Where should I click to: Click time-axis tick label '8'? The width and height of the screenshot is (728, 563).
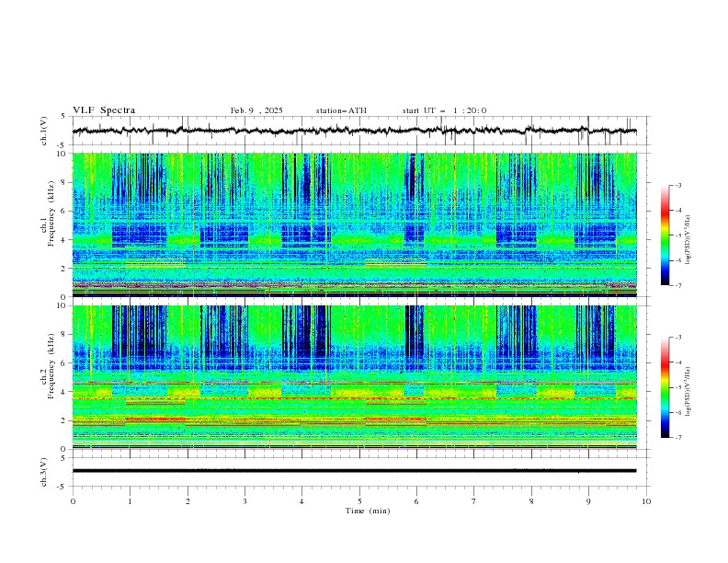(x=531, y=501)
